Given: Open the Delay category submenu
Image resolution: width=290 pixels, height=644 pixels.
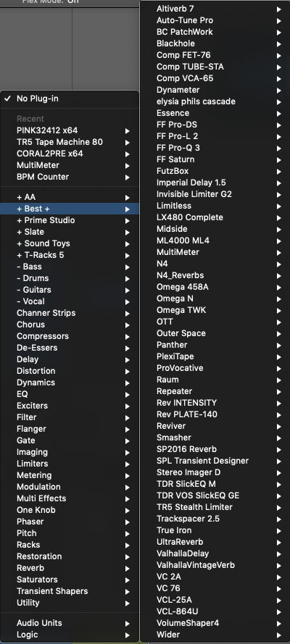Looking at the screenshot, I should (70, 359).
